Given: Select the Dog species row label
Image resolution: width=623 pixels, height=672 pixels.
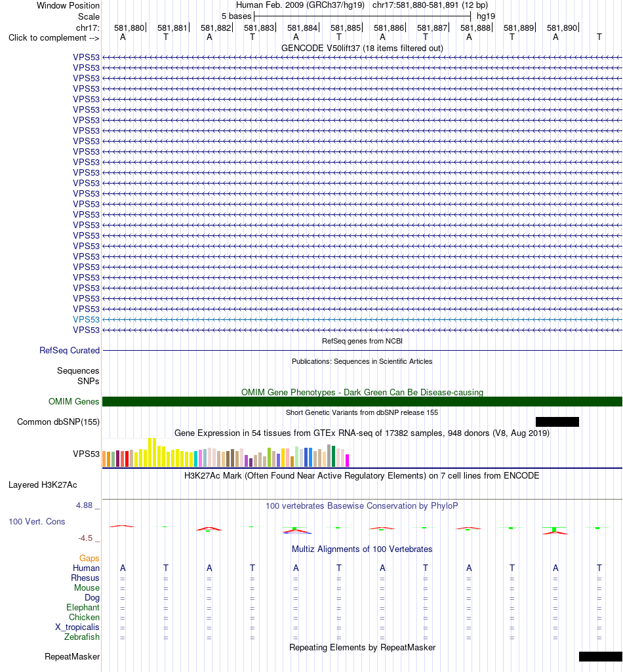Looking at the screenshot, I should click(x=92, y=597).
